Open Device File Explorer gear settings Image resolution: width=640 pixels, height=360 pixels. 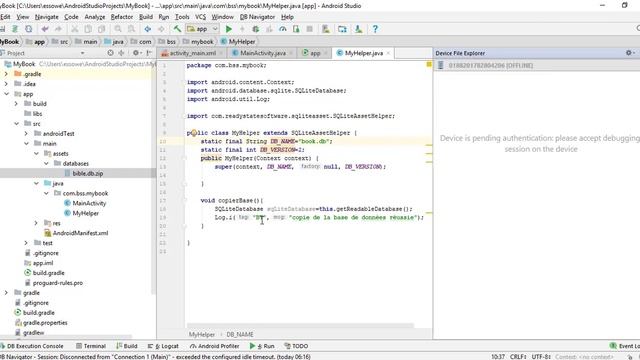click(629, 53)
